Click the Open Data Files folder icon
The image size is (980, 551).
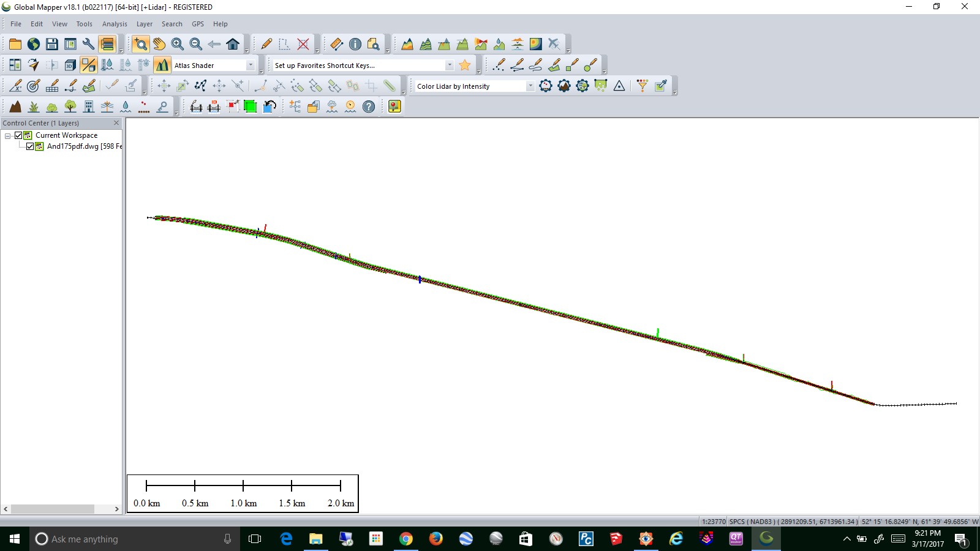15,44
